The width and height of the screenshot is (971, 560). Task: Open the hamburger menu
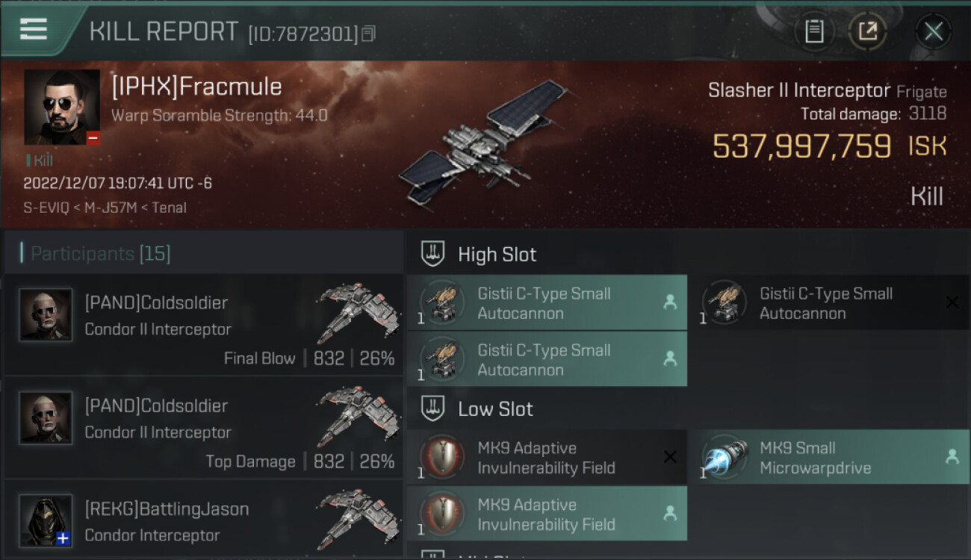pos(34,29)
